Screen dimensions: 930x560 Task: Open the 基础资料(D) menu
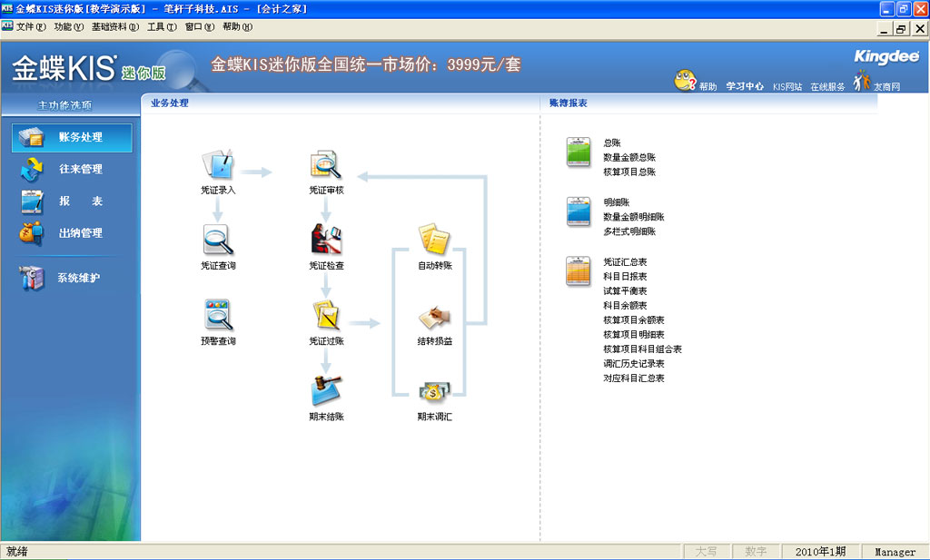115,26
